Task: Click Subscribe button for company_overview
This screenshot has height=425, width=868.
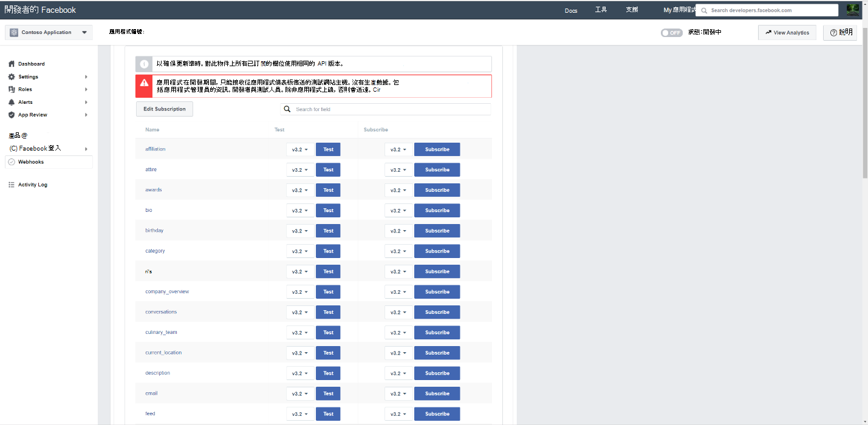Action: [x=437, y=292]
